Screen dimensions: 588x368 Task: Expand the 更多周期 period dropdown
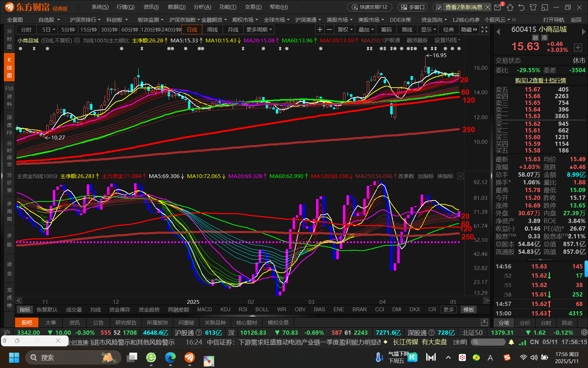coord(259,30)
